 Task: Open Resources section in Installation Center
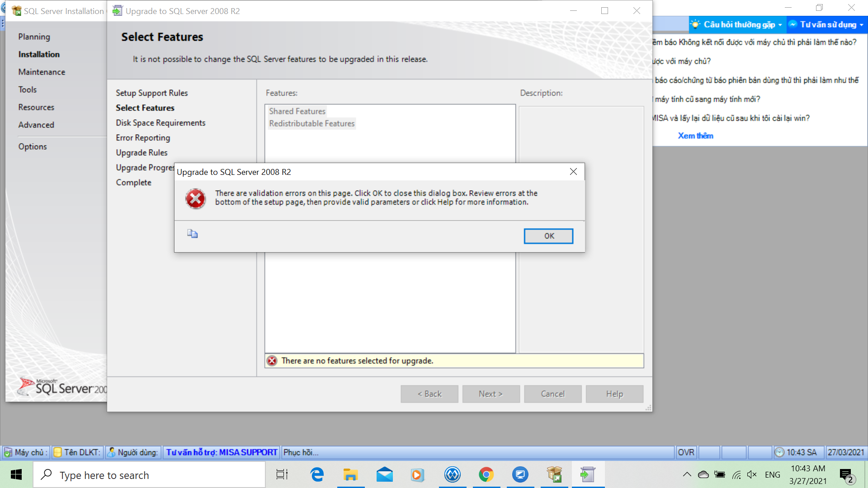(36, 107)
